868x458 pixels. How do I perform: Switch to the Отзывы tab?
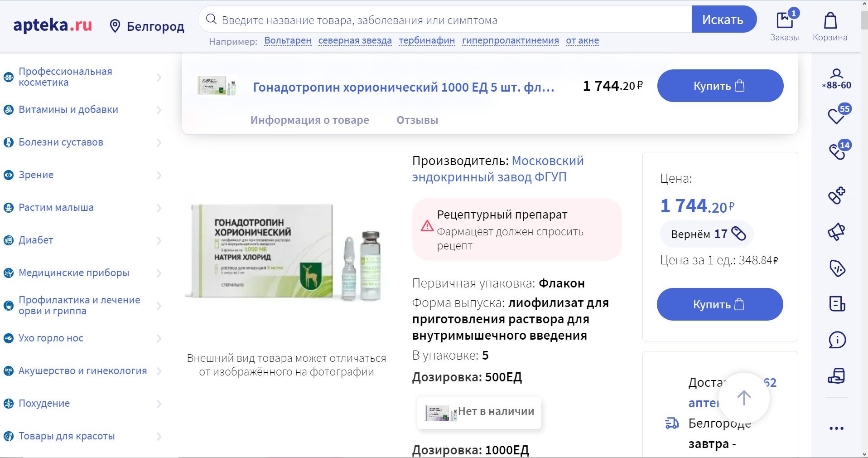coord(417,120)
